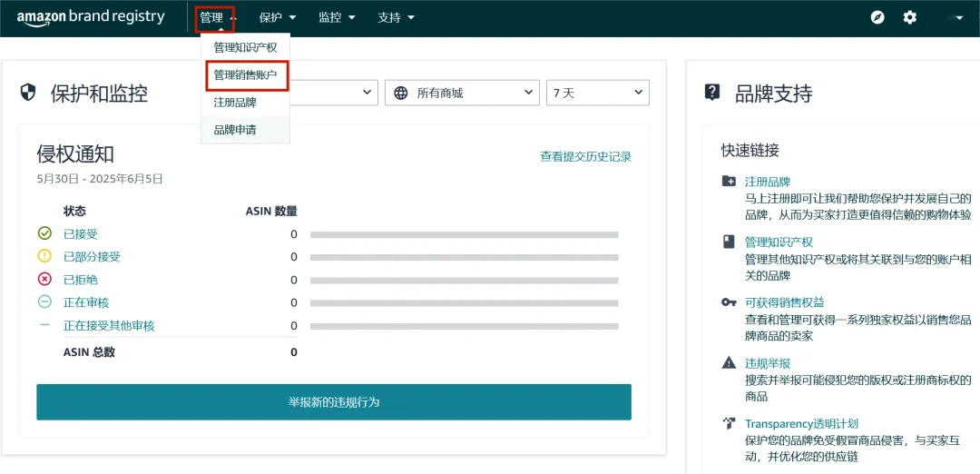Open the 监控 navigation menu

coord(337,17)
